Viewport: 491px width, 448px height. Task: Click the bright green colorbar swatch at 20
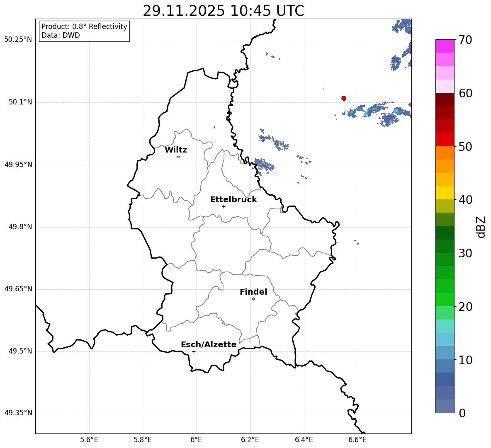point(445,300)
